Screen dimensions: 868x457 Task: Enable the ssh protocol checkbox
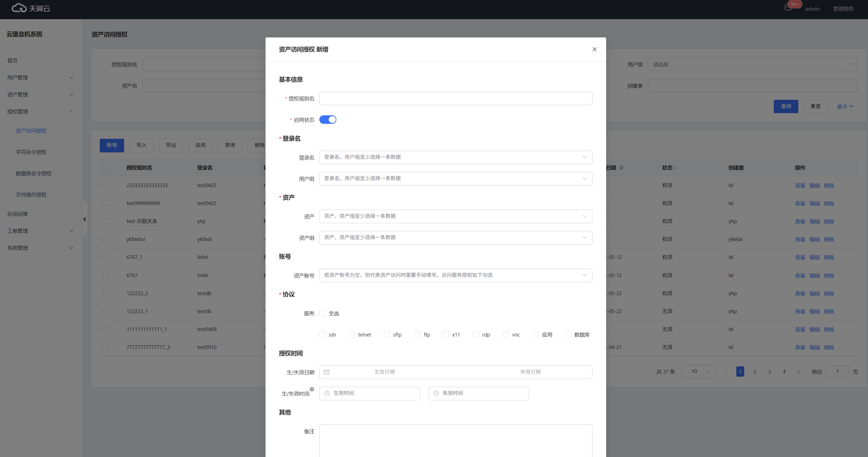click(x=322, y=334)
